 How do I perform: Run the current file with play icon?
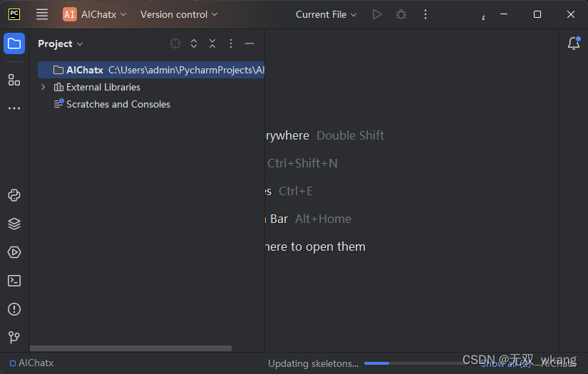click(x=377, y=15)
